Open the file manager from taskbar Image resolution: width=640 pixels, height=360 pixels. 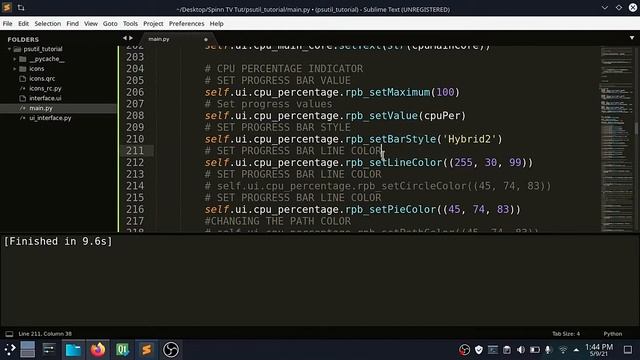click(73, 349)
